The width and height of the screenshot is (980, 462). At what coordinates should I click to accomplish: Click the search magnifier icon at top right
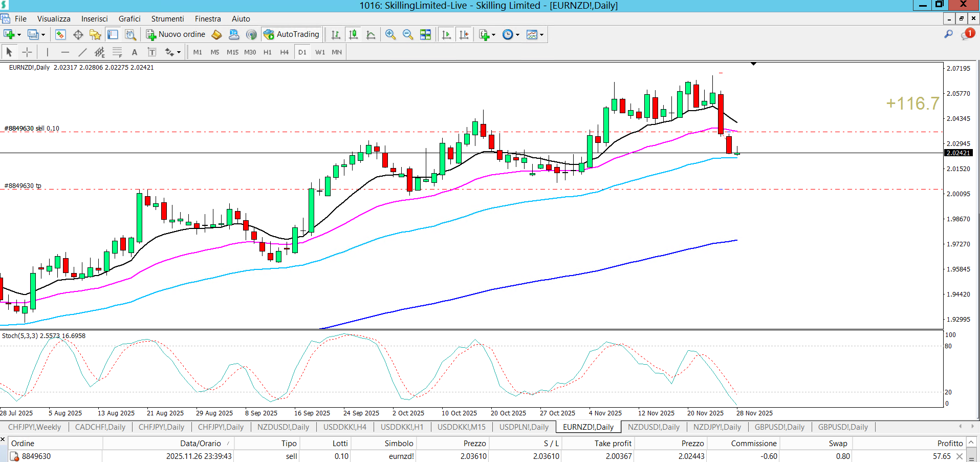[x=948, y=34]
